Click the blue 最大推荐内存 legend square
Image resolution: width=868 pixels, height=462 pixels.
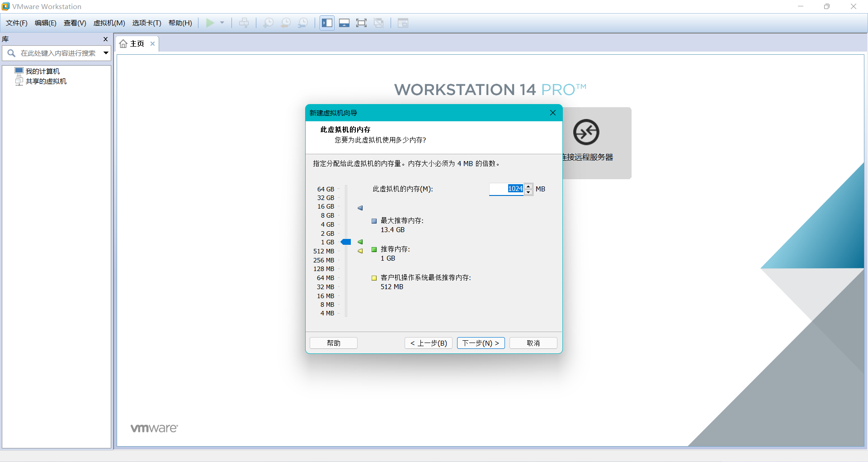[374, 221]
